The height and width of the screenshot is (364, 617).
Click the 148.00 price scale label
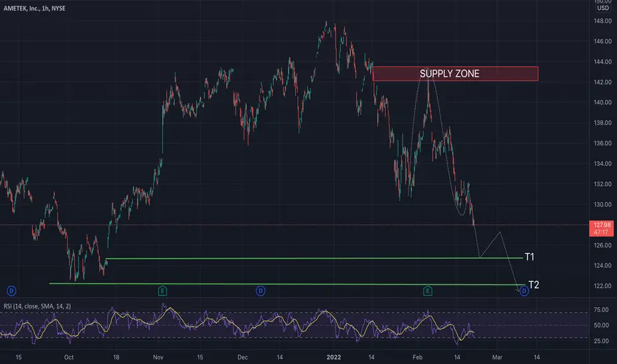602,21
